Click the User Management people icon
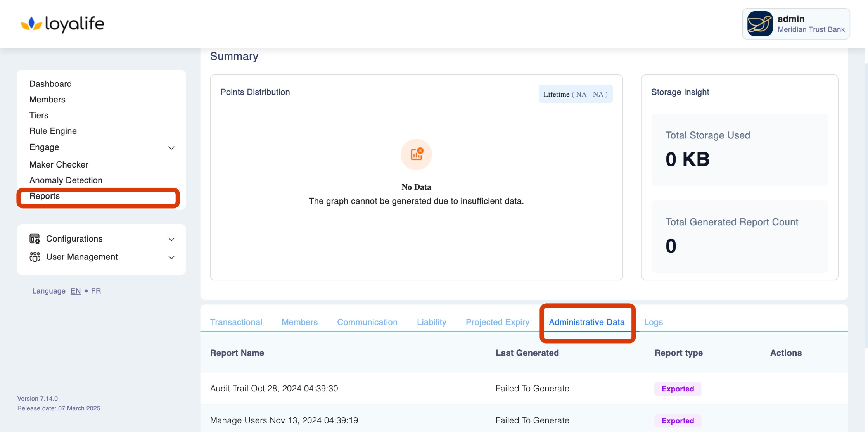The image size is (868, 432). (x=35, y=257)
